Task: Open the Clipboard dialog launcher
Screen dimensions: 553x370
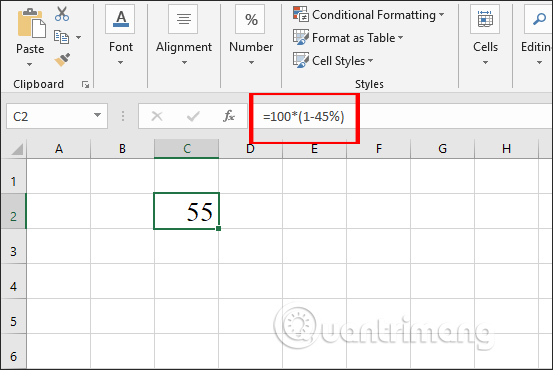Action: pos(85,84)
